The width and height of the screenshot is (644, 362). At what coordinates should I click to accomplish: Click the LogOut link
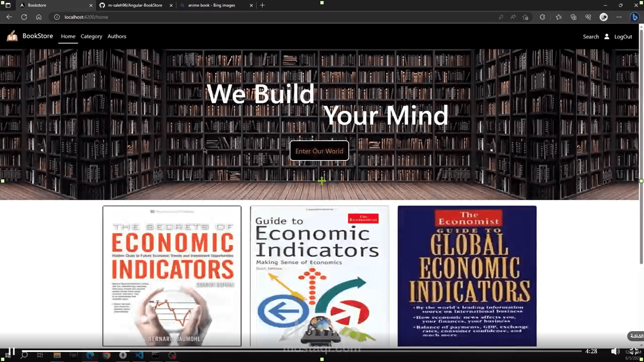click(x=623, y=37)
